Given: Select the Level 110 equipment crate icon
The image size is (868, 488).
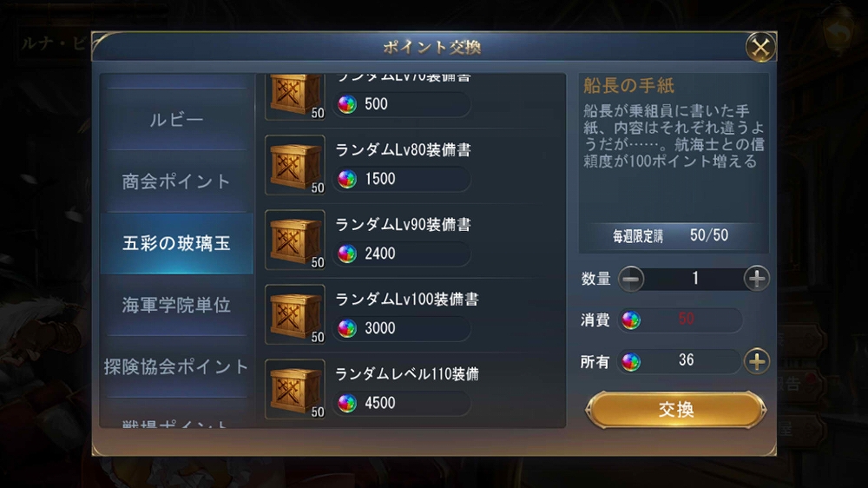Looking at the screenshot, I should (295, 389).
